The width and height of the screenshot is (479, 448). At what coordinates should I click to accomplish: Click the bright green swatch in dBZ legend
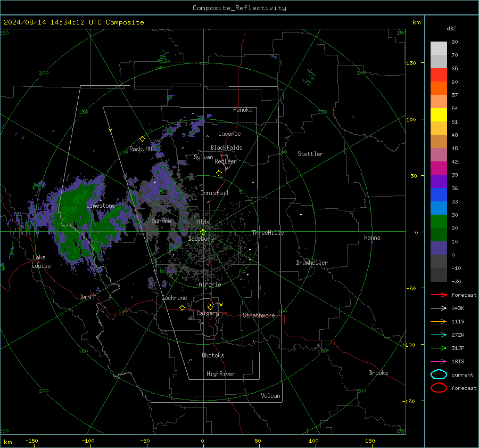439,221
